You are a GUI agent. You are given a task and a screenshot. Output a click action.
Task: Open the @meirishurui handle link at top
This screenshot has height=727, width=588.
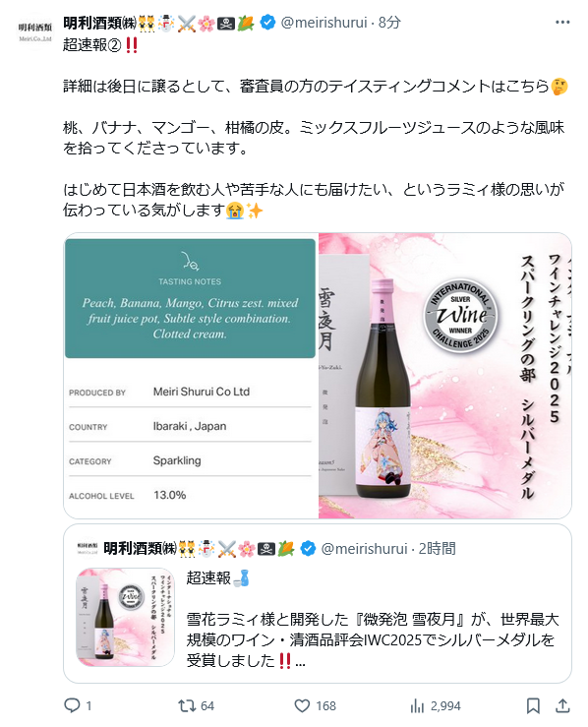coord(323,23)
